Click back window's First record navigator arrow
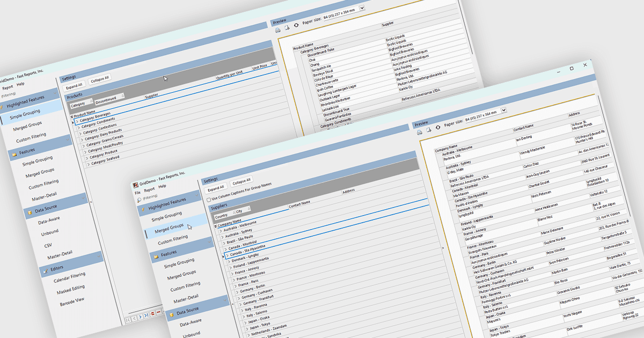This screenshot has height=338, width=644. [128, 320]
